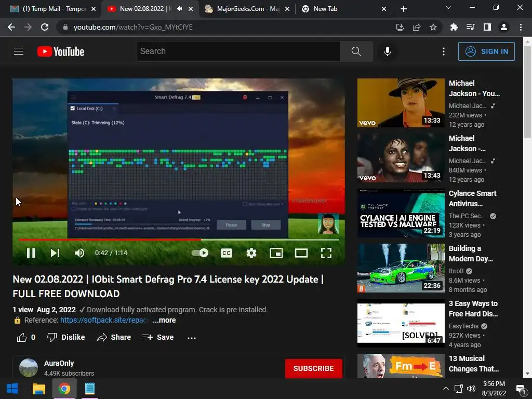This screenshot has width=532, height=399.
Task: Seek on the video progress bar
Action: [x=179, y=240]
